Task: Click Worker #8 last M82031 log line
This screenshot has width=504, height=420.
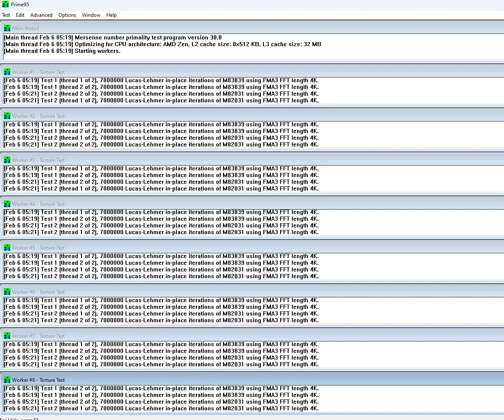Action: (161, 408)
